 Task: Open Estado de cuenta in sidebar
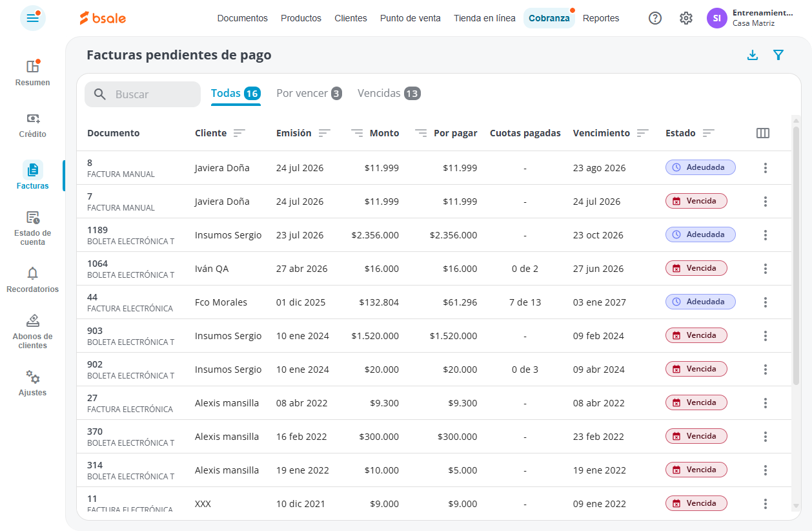33,228
